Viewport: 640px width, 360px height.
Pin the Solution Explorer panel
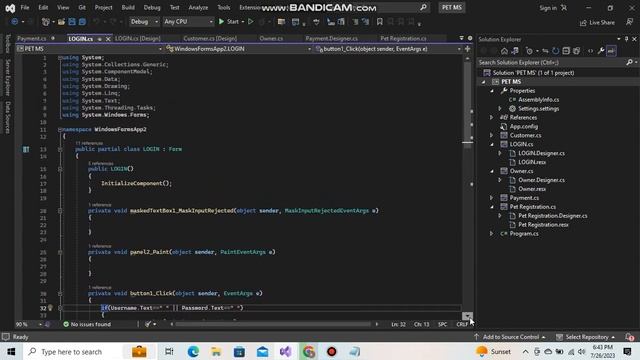[x=627, y=39]
